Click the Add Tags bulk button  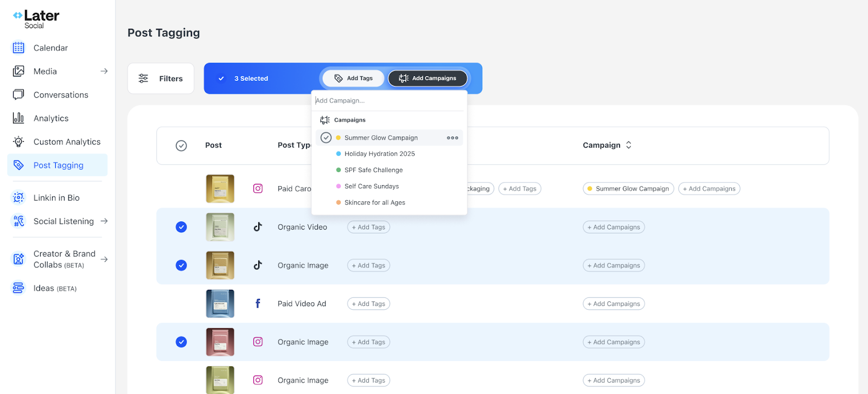pyautogui.click(x=353, y=78)
